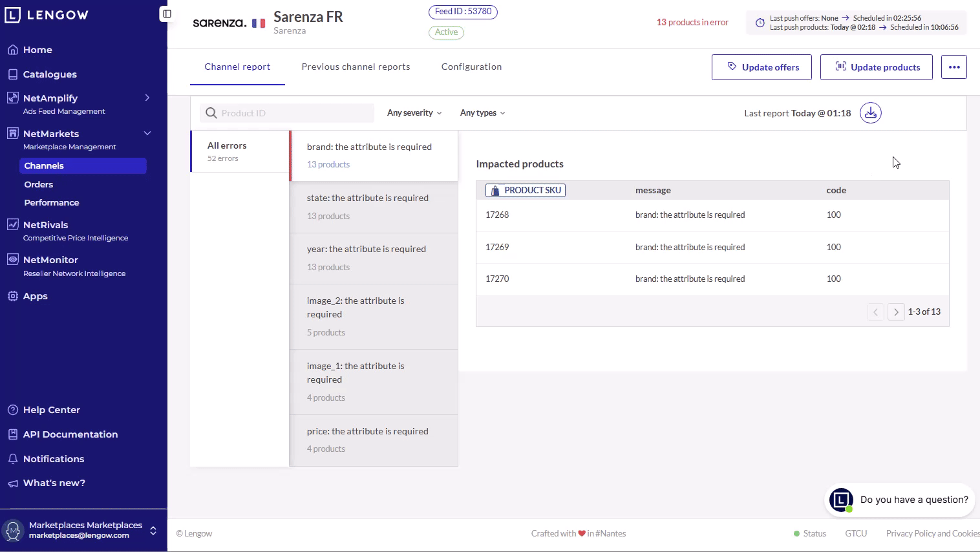
Task: Open the Any types filter dropdown
Action: point(482,113)
